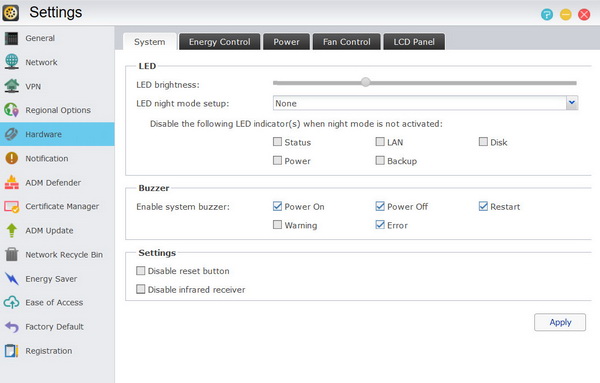
Task: Click the Apply button
Action: pyautogui.click(x=560, y=322)
